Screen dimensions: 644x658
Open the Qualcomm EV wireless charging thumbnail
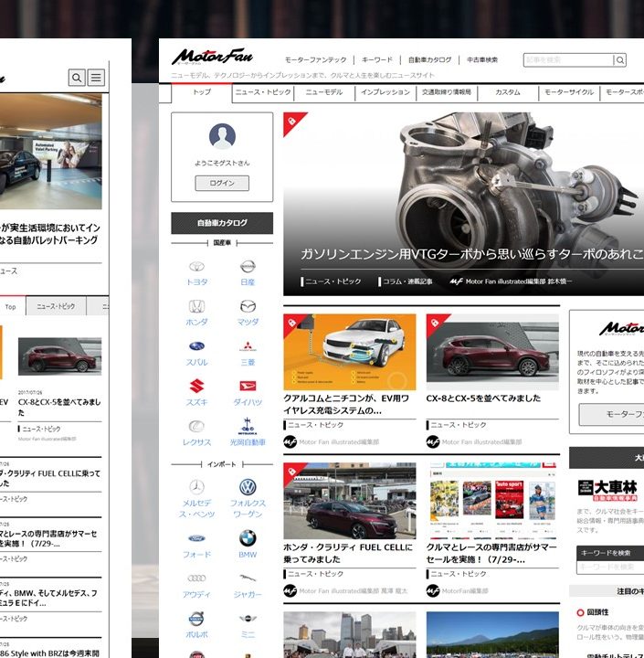point(350,352)
